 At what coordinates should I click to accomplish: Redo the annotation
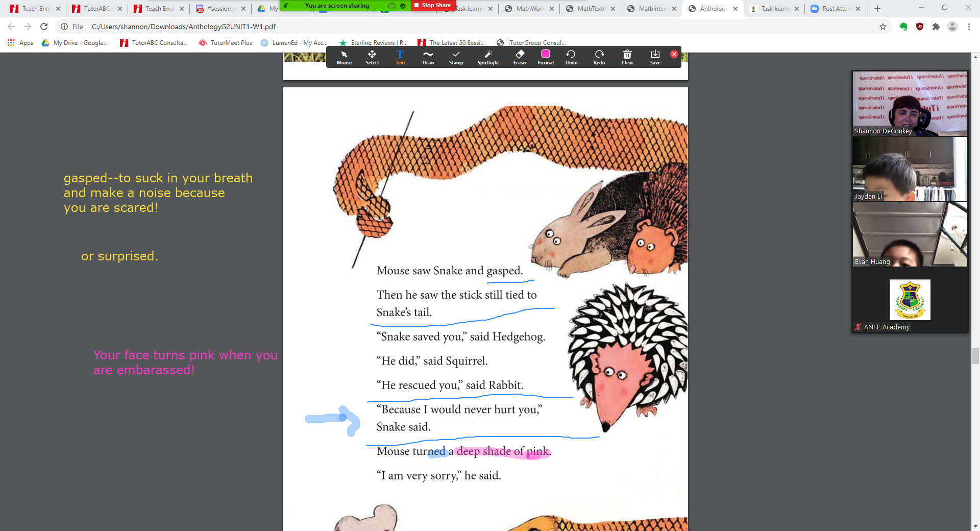click(x=599, y=57)
